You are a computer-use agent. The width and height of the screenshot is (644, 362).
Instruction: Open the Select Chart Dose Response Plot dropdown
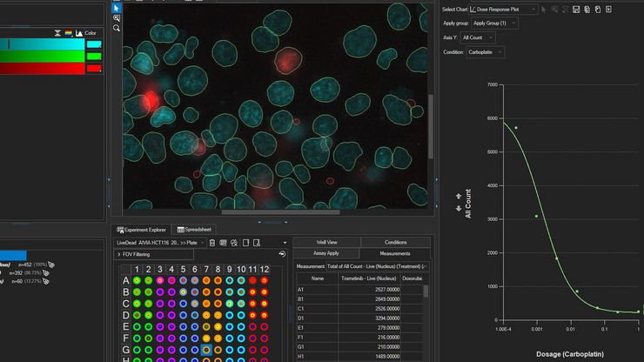(x=503, y=9)
